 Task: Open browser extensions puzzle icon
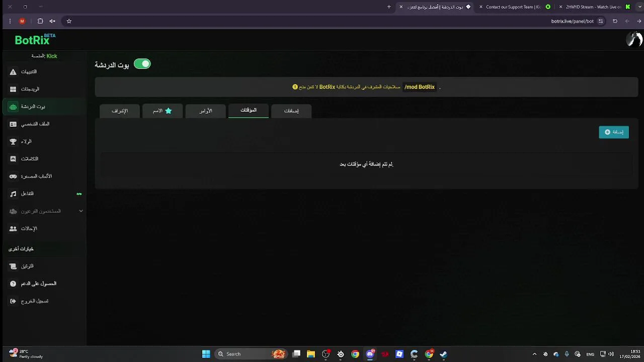coord(40,21)
